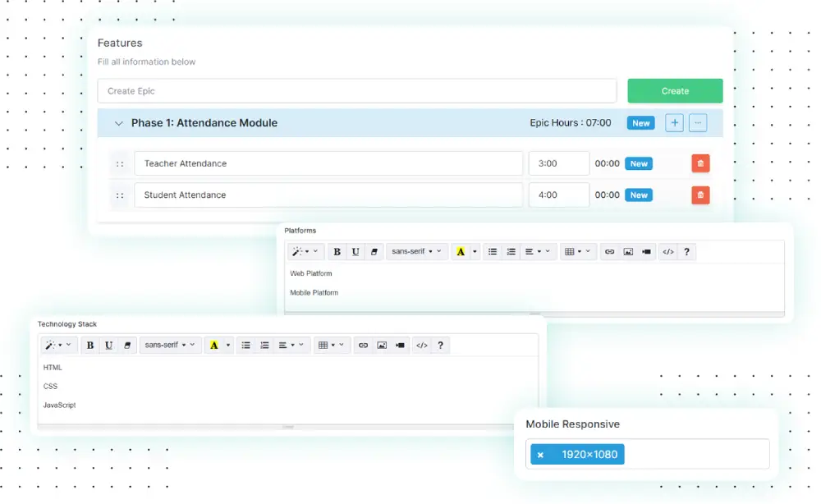
Task: Remove the 1920×1080 tag under Mobile Responsive
Action: tap(540, 455)
